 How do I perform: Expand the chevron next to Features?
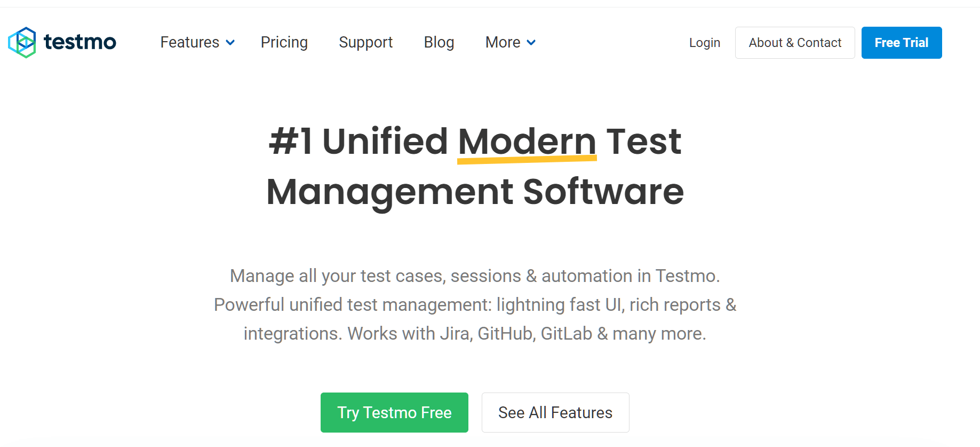(x=230, y=43)
